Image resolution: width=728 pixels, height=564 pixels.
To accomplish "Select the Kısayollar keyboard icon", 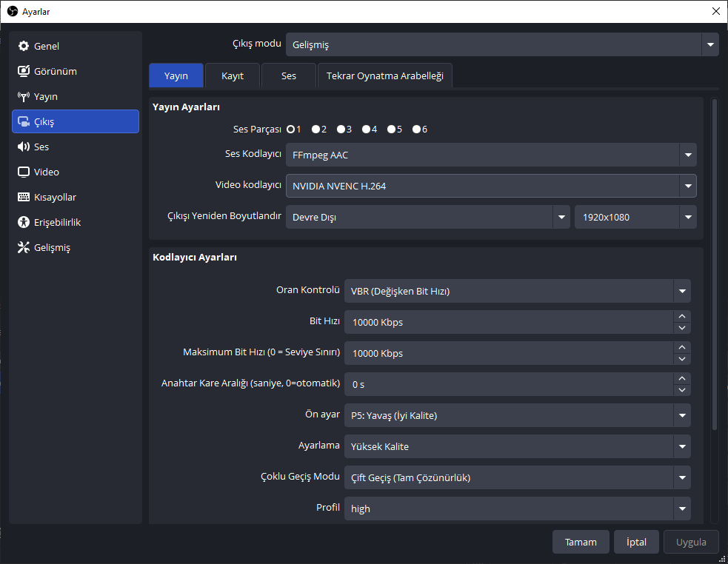I will coord(24,197).
